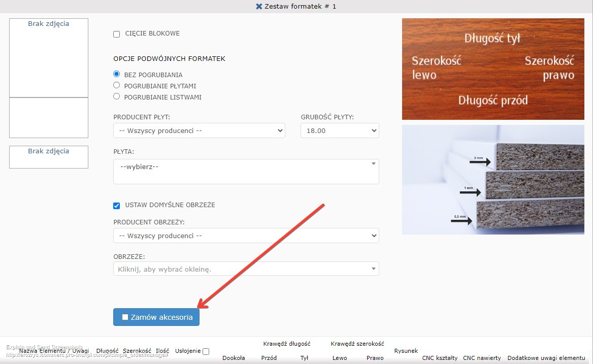Viewport: 593px width, 364px height.
Task: Open the Płyta --wybierz-- selector
Action: click(x=246, y=172)
